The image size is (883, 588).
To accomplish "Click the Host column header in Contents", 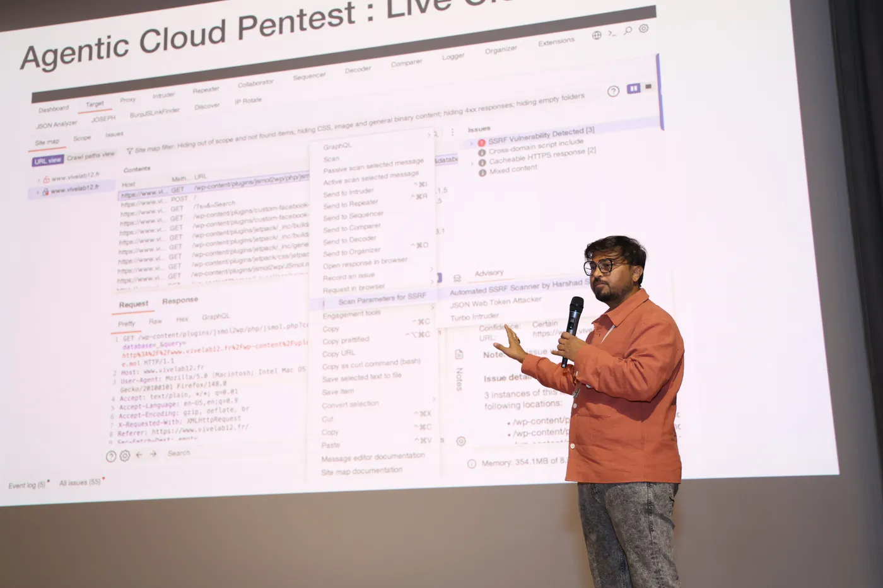I will pos(129,184).
